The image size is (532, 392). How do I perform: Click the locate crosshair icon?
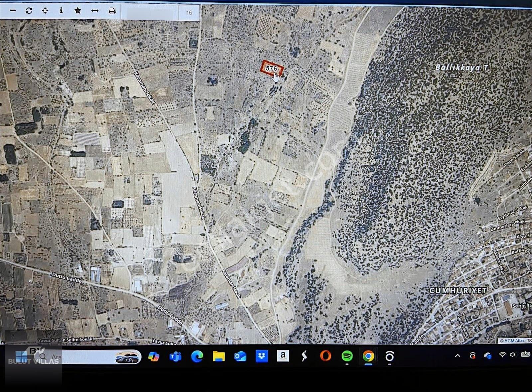45,11
